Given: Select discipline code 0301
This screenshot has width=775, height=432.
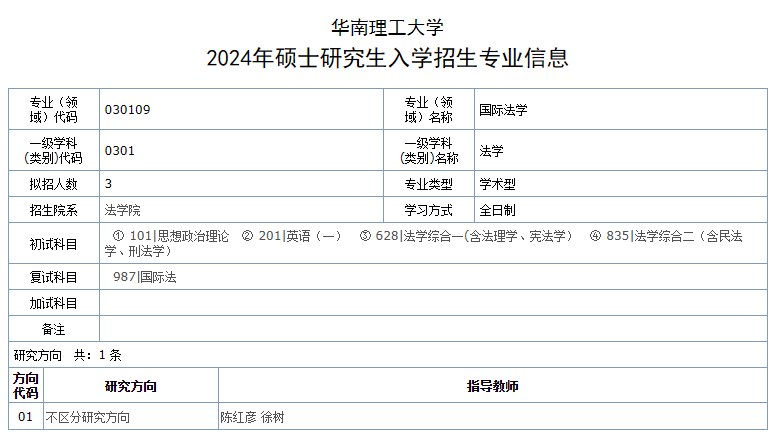Looking at the screenshot, I should tap(120, 151).
